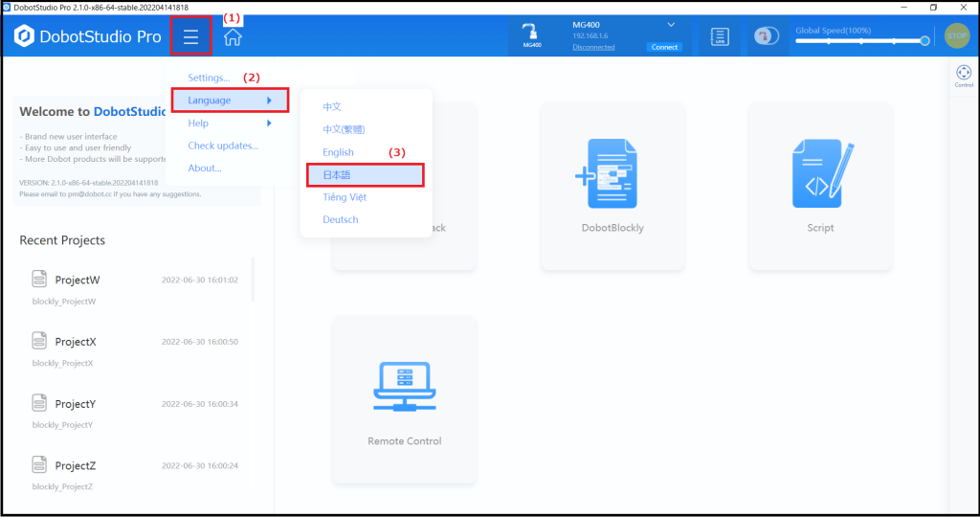Open recent project ProjectX
The width and height of the screenshot is (980, 517).
76,342
